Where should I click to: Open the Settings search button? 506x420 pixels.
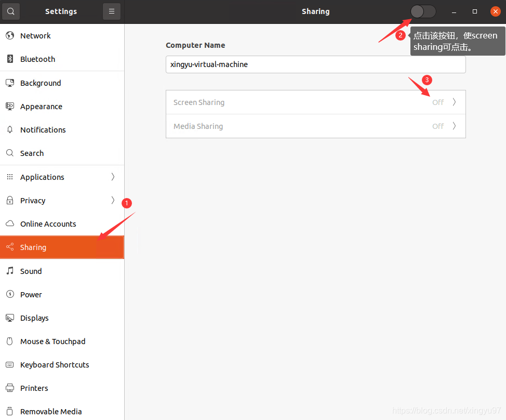pyautogui.click(x=10, y=11)
